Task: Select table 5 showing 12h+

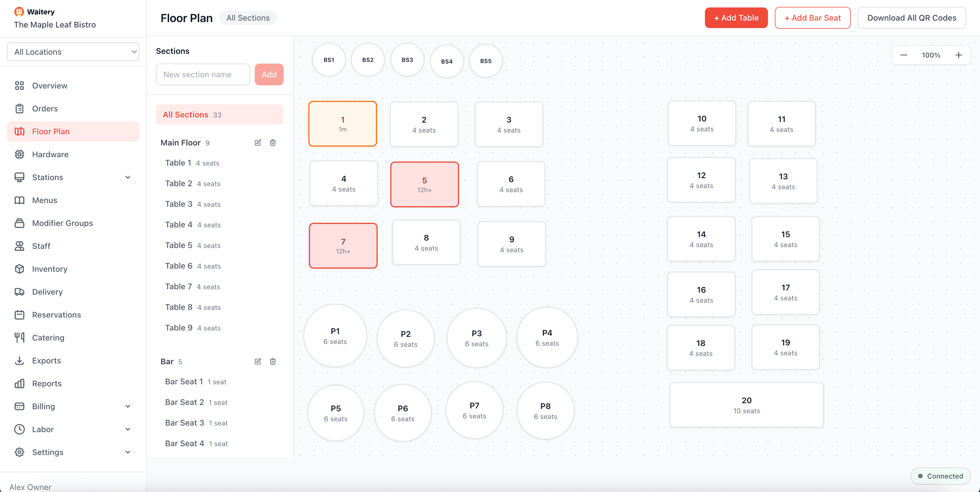Action: (x=425, y=184)
